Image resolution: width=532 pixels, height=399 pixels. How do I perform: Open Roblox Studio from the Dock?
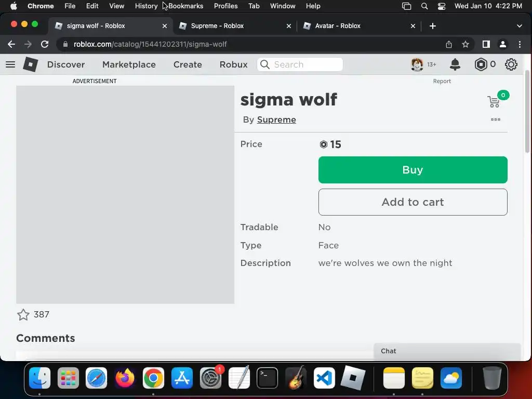click(x=353, y=378)
